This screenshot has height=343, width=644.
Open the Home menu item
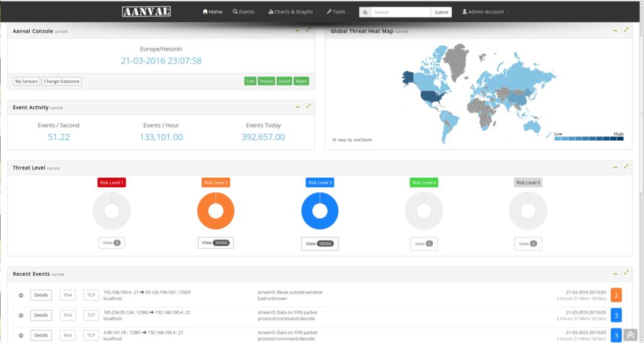tap(213, 12)
